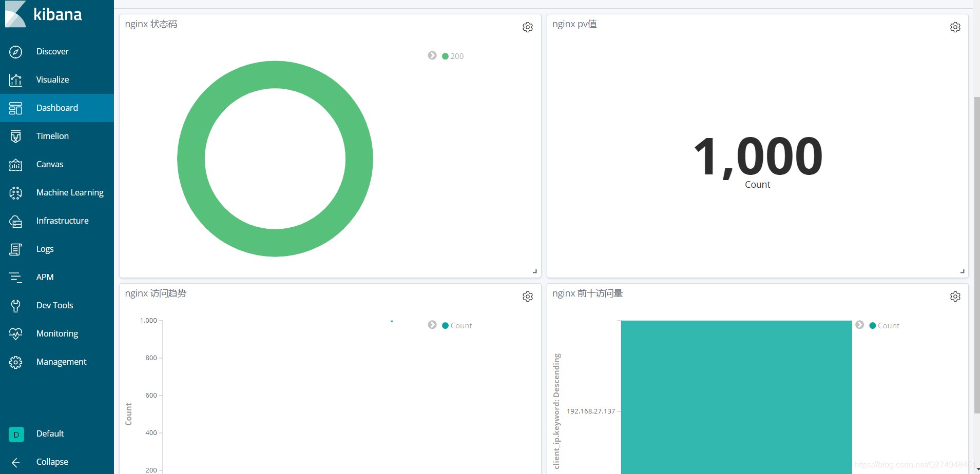Click the APM icon
980x474 pixels.
click(x=16, y=278)
